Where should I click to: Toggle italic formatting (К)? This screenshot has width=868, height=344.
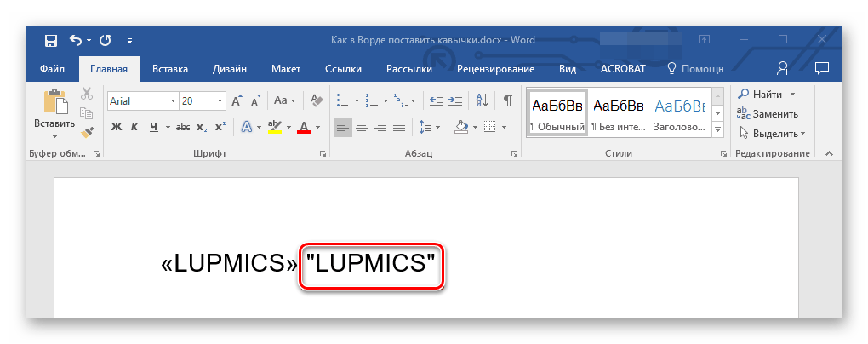[135, 128]
